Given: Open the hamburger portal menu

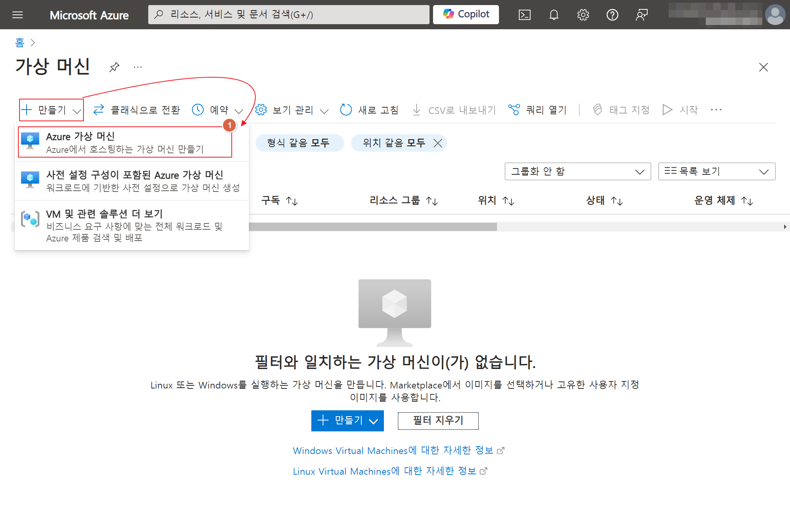Looking at the screenshot, I should click(18, 15).
